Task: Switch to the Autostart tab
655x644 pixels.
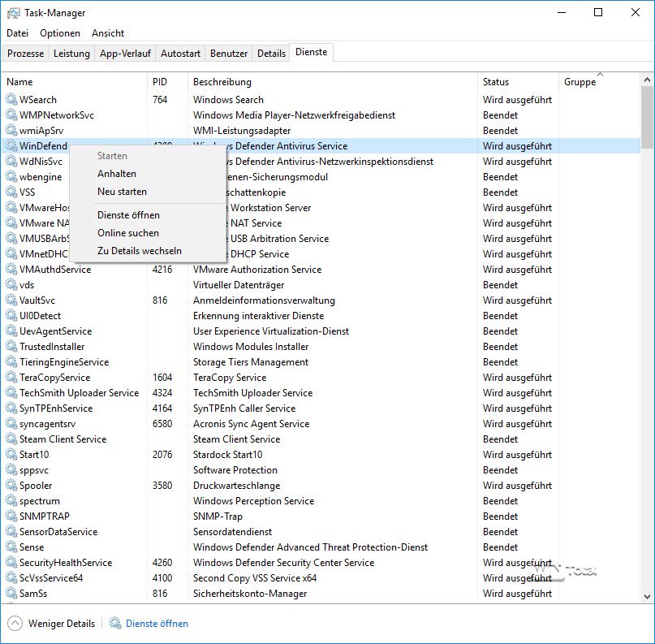Action: (x=180, y=54)
